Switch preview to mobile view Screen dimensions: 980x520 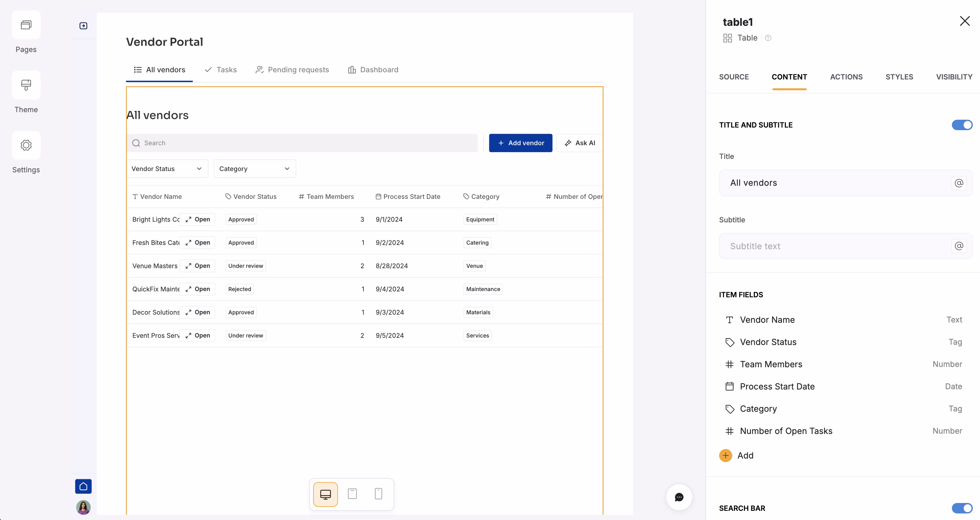tap(378, 494)
